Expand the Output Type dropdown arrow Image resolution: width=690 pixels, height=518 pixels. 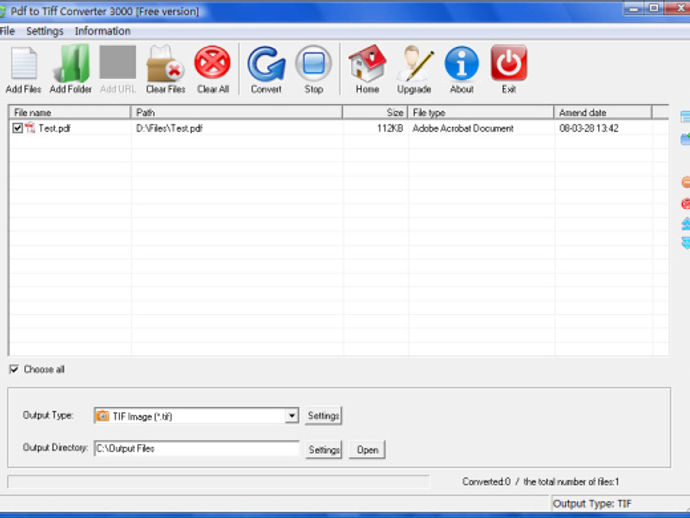[x=291, y=416]
